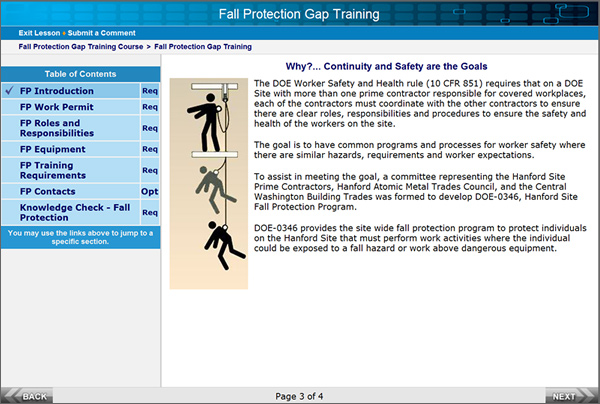Click the completed checkmark beside FP Introduction

pyautogui.click(x=9, y=90)
